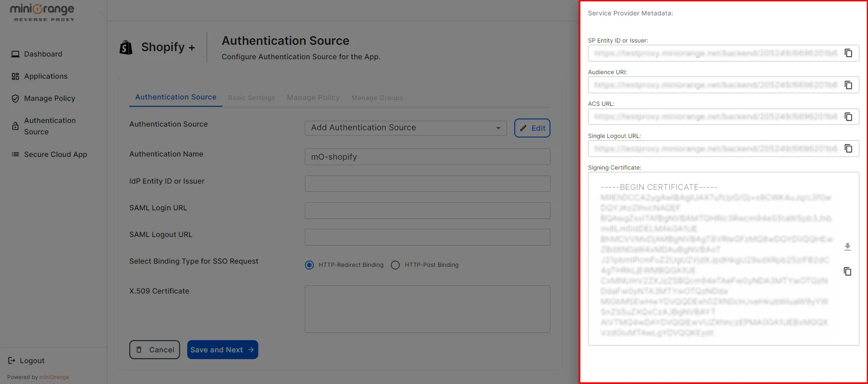Click the SAML Login URL field

427,210
